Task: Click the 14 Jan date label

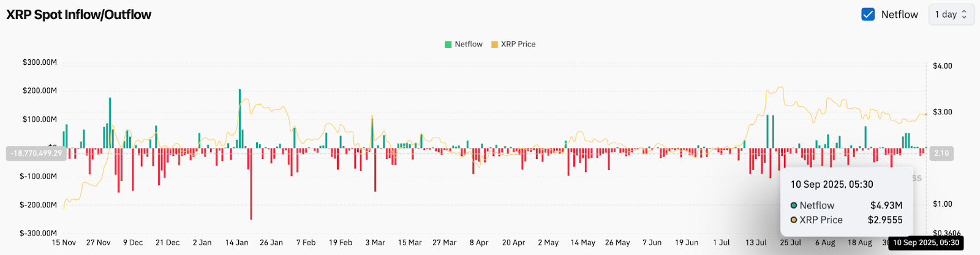Action: [x=237, y=243]
